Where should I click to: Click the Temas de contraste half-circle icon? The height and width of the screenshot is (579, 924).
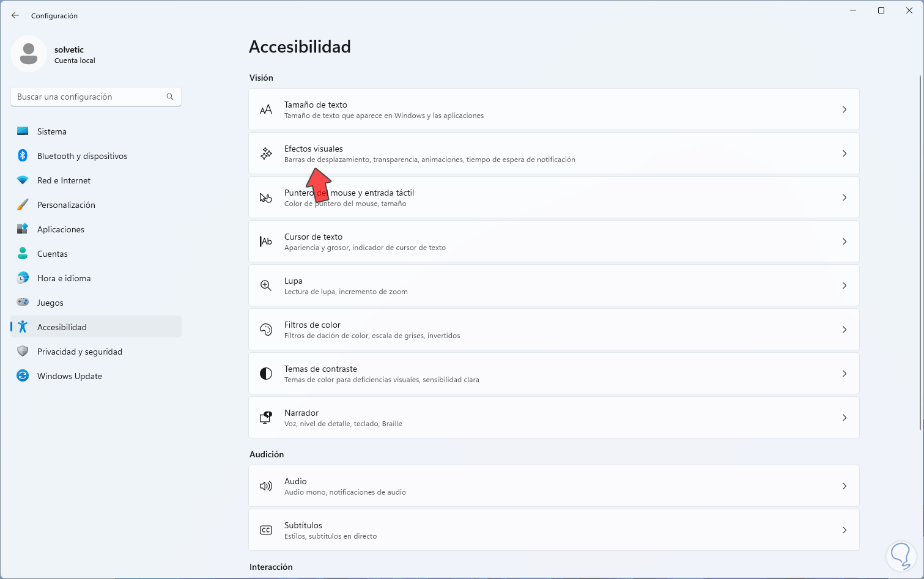pos(266,374)
